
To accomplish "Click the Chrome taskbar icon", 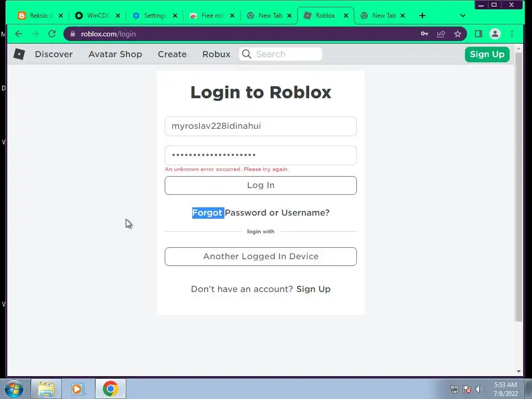I will [110, 389].
